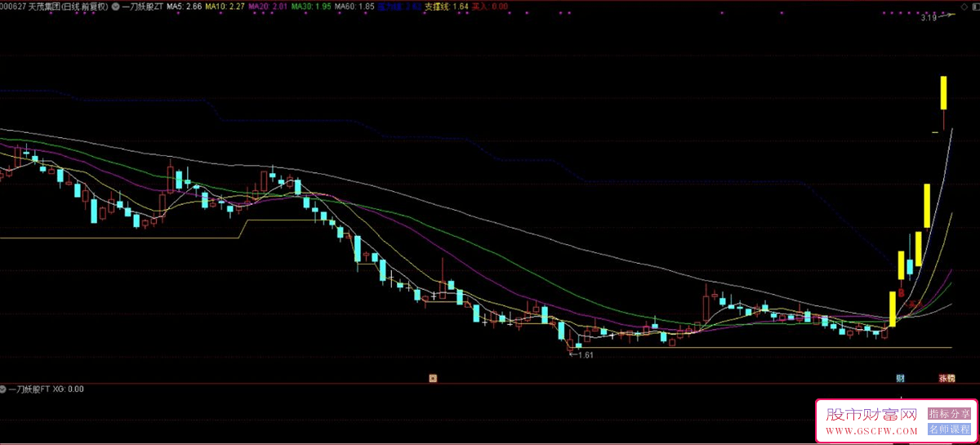This screenshot has height=445, width=980.
Task: Click the blue 压力线 value label
Action: point(399,6)
